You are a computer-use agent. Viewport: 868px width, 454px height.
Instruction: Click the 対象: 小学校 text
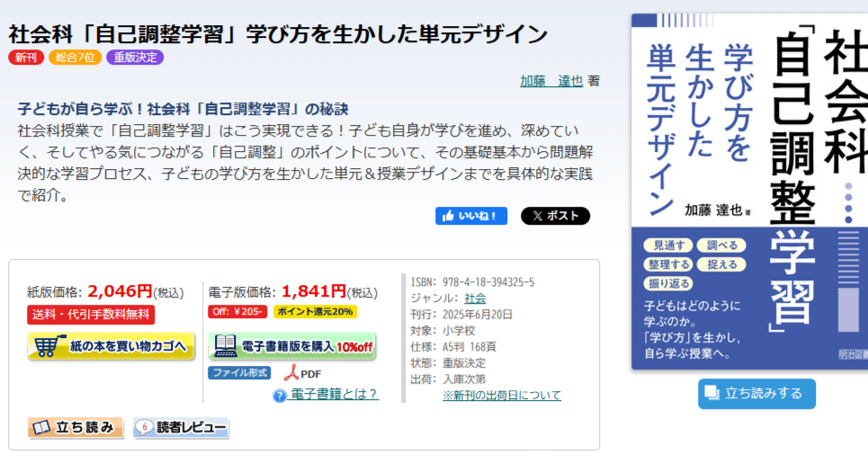point(443,331)
